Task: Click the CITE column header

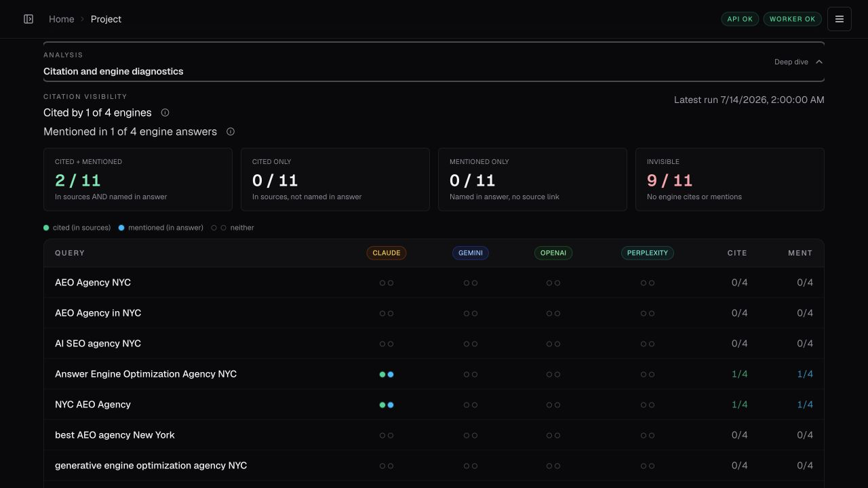Action: [x=737, y=253]
